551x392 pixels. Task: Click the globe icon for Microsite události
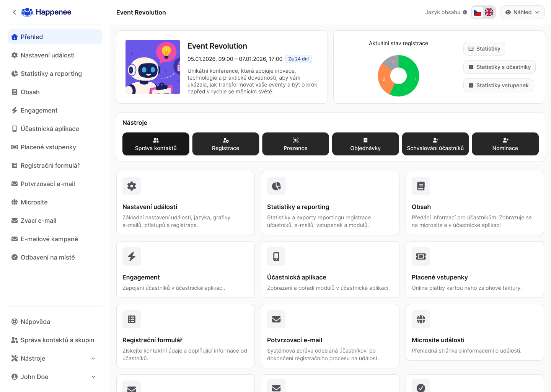pos(421,319)
